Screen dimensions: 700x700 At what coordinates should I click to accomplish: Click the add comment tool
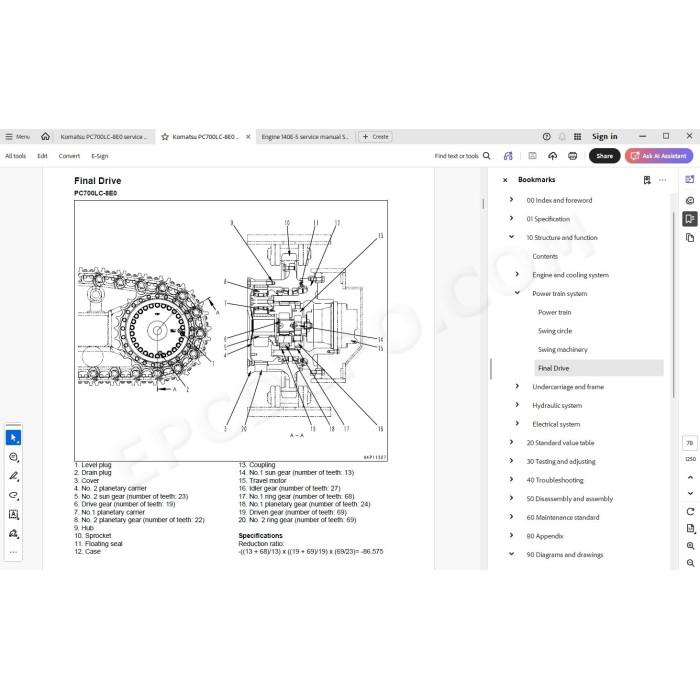pos(13,457)
